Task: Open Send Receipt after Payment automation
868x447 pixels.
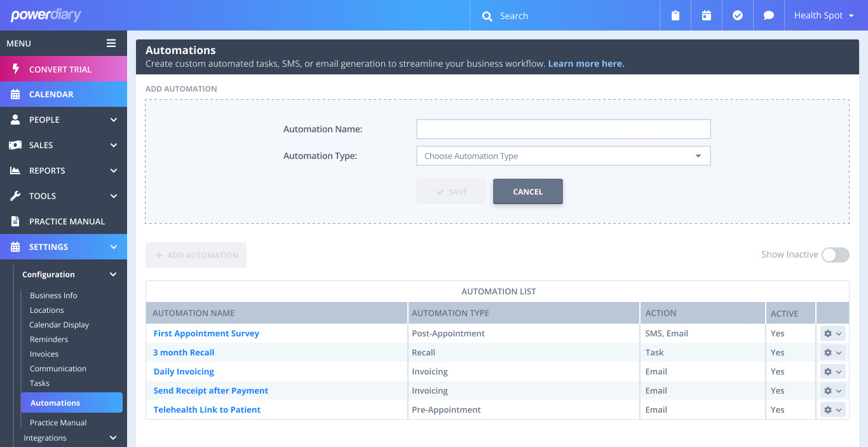Action: coord(211,390)
